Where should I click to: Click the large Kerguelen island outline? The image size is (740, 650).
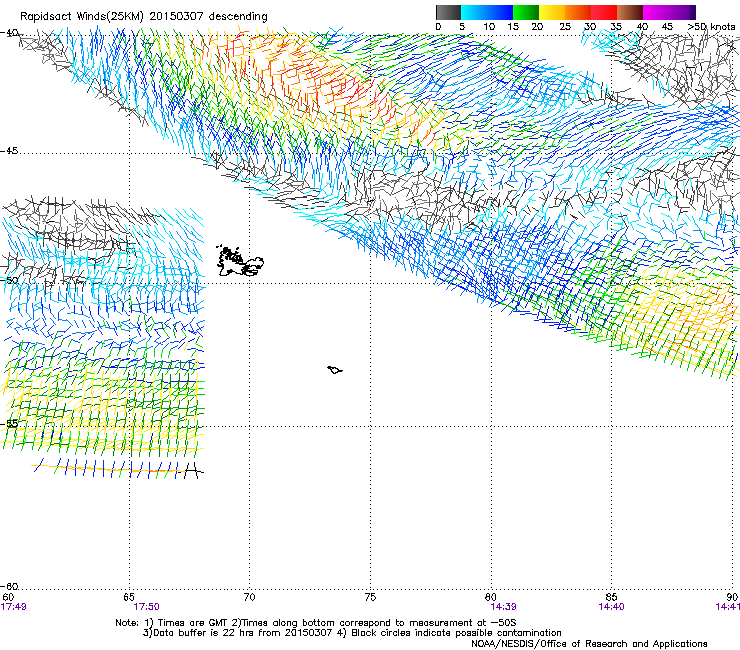pyautogui.click(x=238, y=261)
